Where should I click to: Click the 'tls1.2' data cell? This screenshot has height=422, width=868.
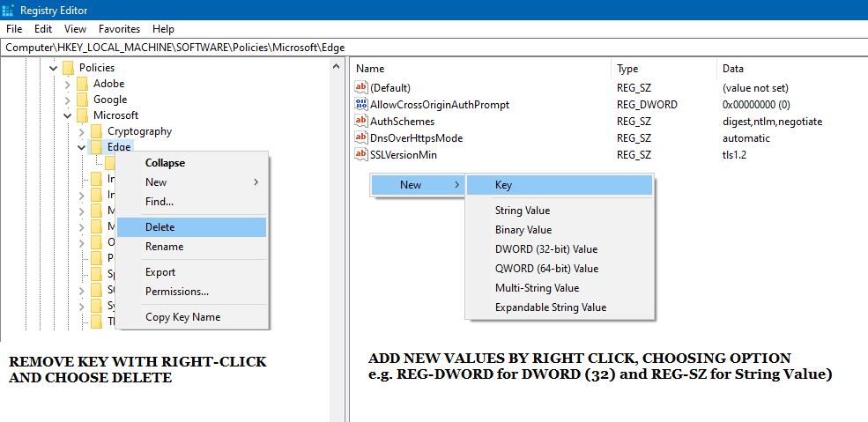coord(734,155)
